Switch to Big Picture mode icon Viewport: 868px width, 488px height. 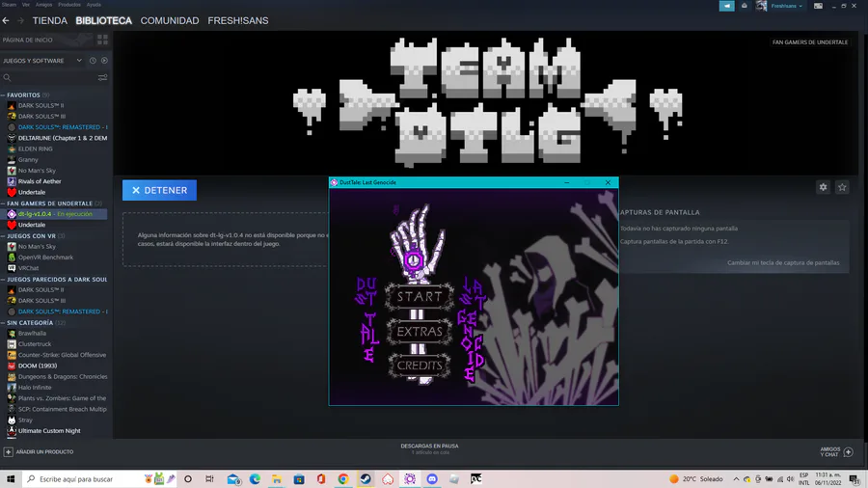coord(818,6)
